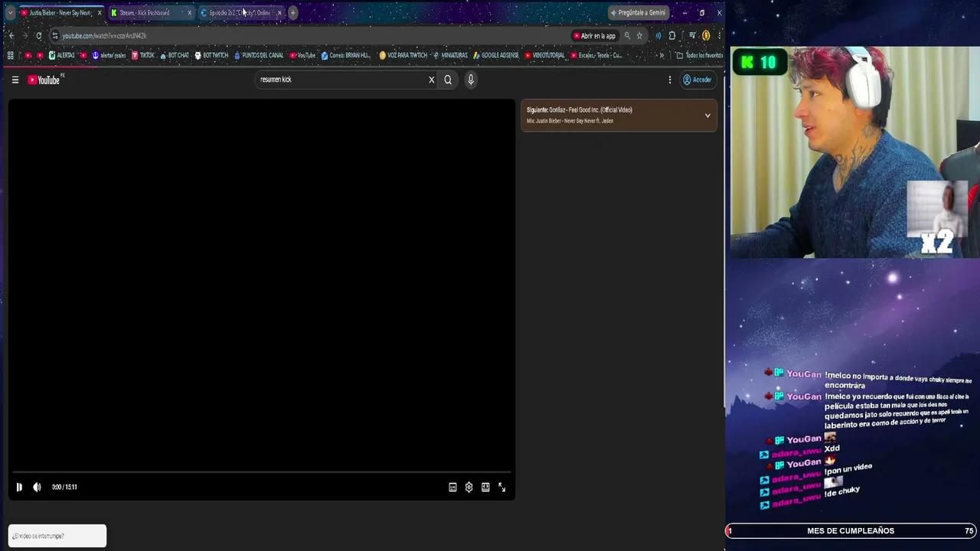Click Abrir en la app button
The image size is (980, 551).
[x=594, y=36]
